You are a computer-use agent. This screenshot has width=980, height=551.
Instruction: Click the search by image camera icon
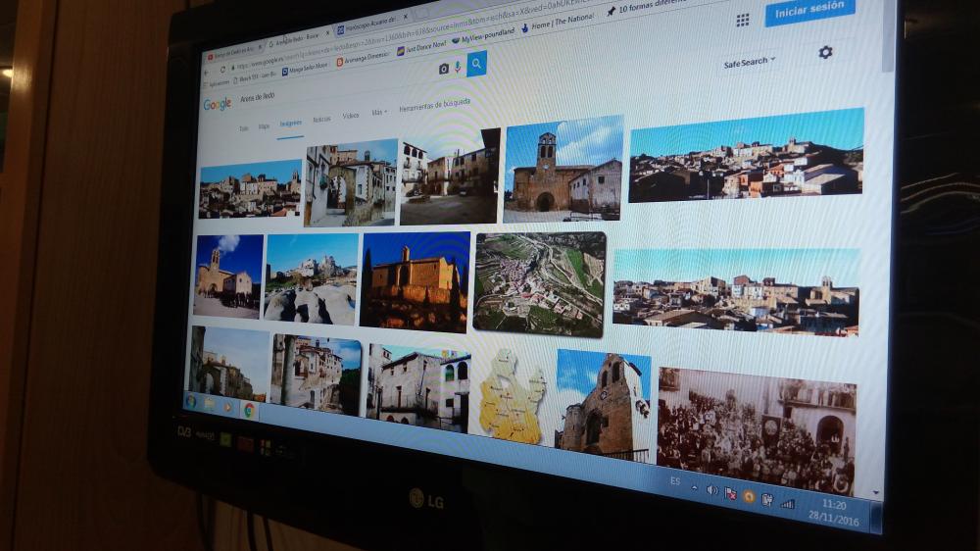coord(444,68)
